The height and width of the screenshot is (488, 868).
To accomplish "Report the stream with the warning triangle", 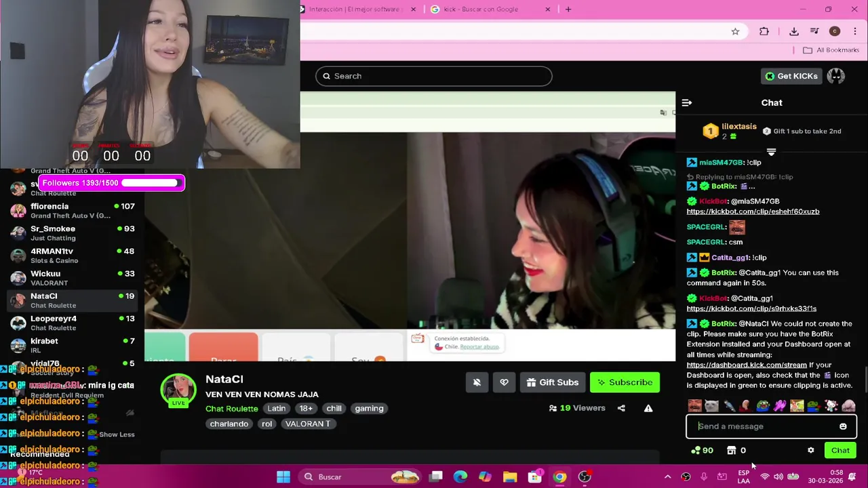I will click(648, 408).
